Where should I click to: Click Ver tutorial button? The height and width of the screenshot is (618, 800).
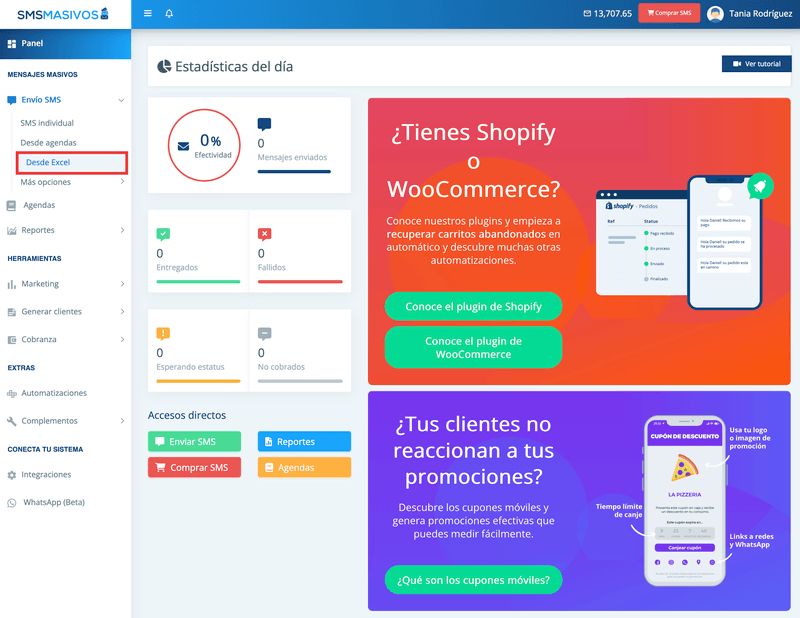click(756, 64)
